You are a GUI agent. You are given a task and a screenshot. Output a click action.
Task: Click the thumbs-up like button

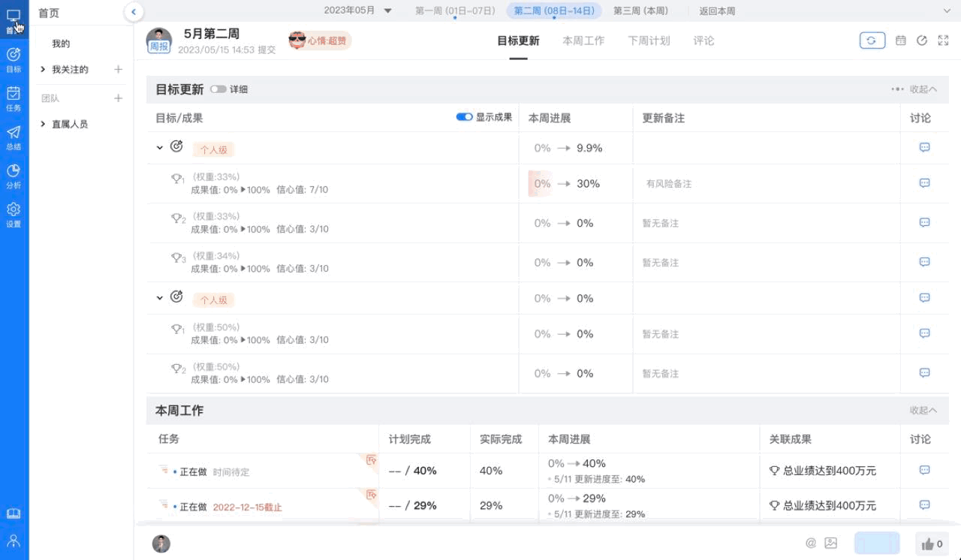pyautogui.click(x=931, y=544)
